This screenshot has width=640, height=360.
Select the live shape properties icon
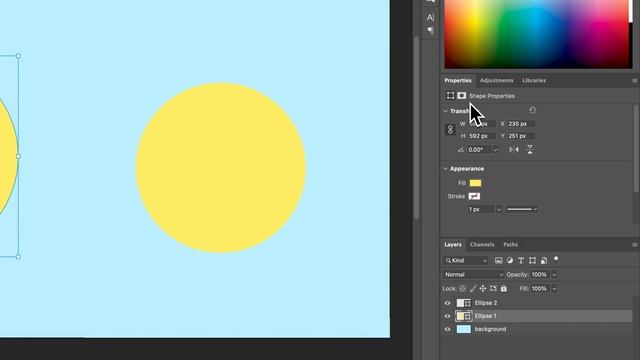coord(450,96)
